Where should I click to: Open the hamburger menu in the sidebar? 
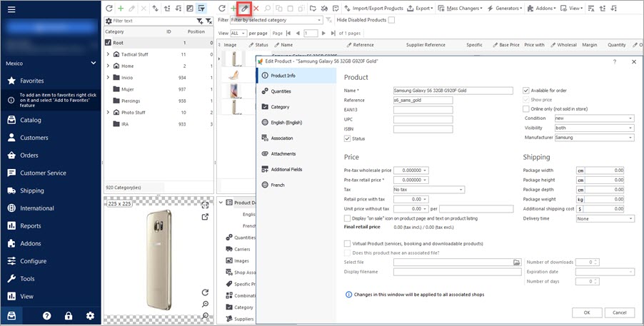tap(11, 9)
